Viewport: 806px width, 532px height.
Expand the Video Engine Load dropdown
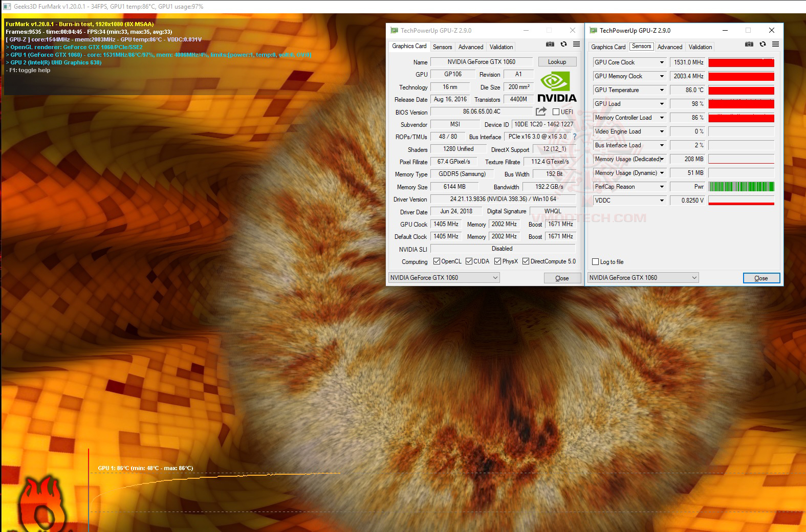tap(662, 131)
